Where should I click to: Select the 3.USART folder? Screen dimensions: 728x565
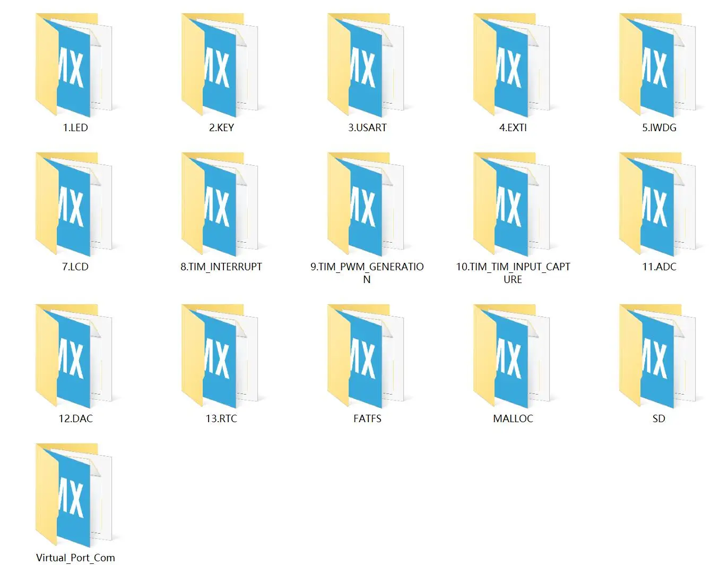366,65
